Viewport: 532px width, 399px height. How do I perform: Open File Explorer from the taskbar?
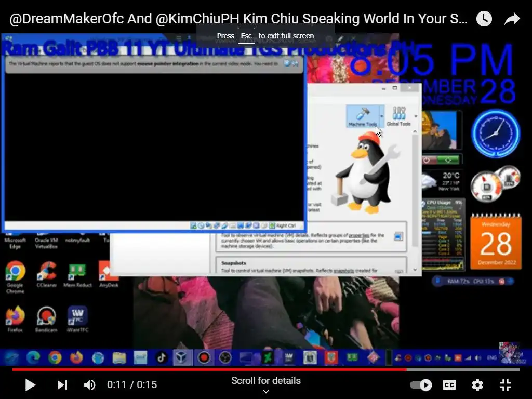click(119, 357)
